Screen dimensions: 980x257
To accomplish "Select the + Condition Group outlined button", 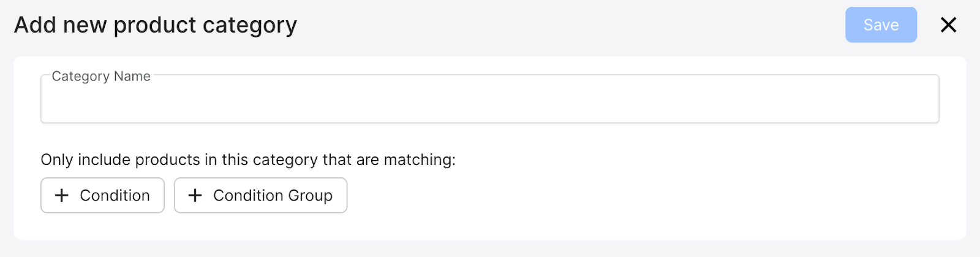I will click(260, 196).
